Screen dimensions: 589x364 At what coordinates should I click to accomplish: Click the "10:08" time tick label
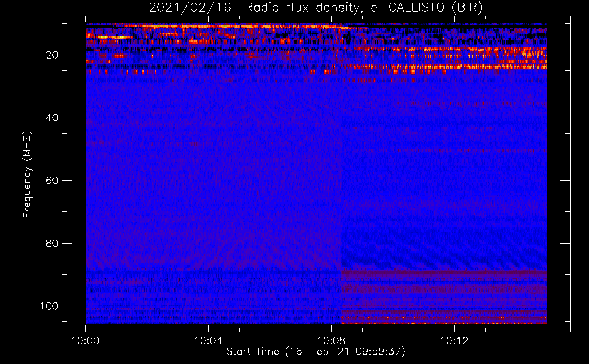pyautogui.click(x=331, y=341)
